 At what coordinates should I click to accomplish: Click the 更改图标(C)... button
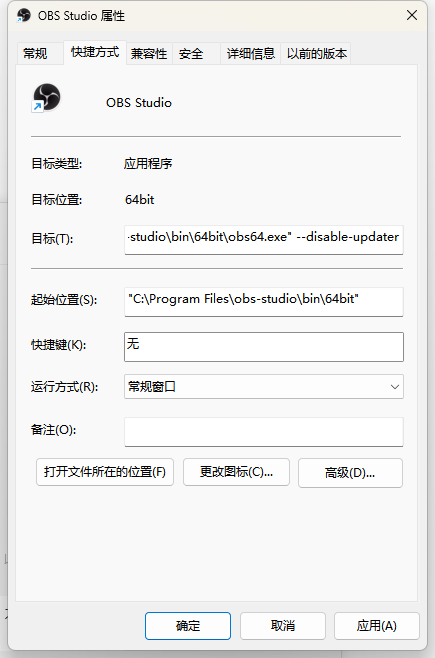click(x=236, y=472)
